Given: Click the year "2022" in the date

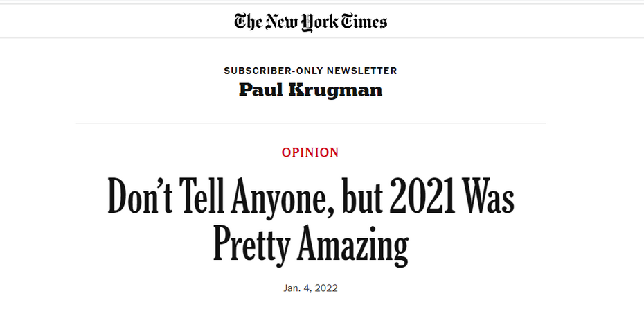Looking at the screenshot, I should point(324,288).
